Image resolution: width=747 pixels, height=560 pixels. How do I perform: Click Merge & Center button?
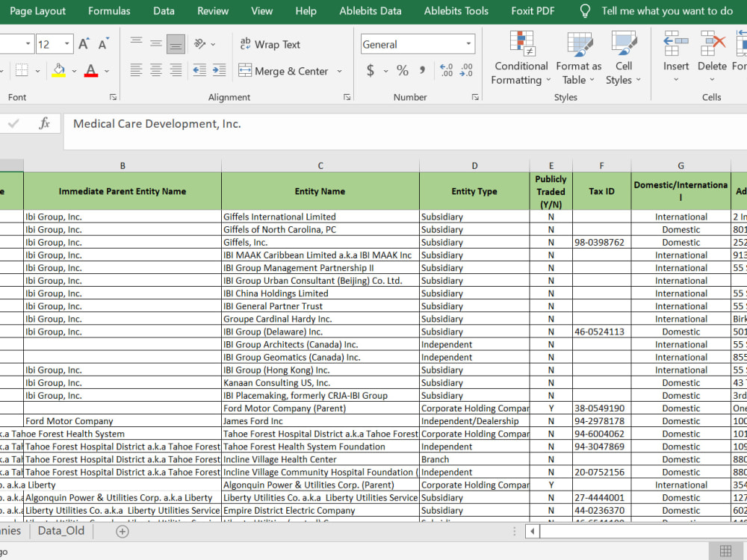[283, 71]
